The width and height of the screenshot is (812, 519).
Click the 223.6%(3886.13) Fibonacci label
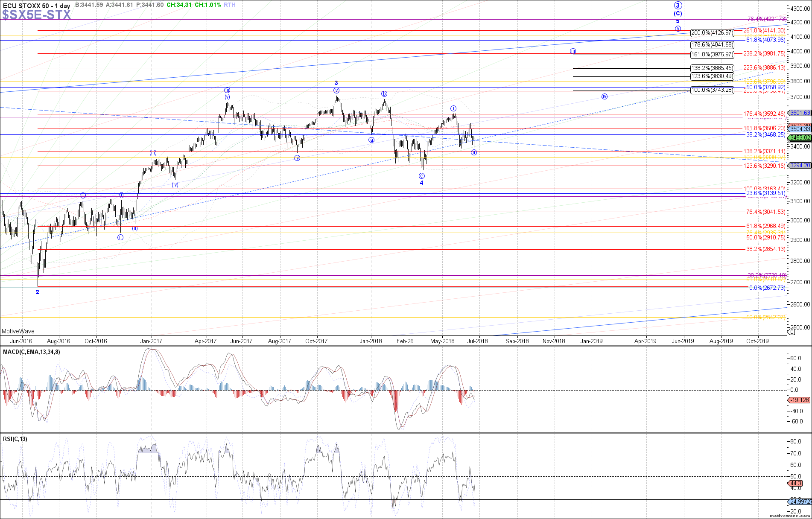[764, 68]
